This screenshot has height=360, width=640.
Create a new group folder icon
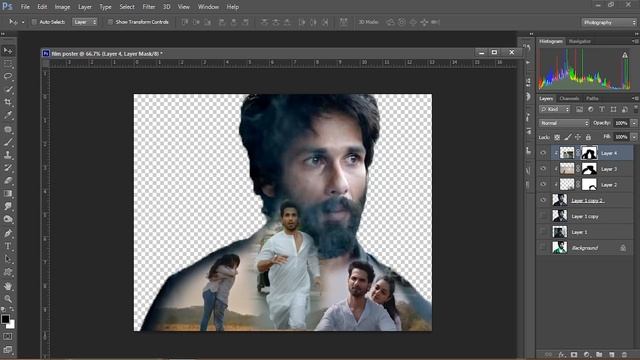[x=599, y=355]
